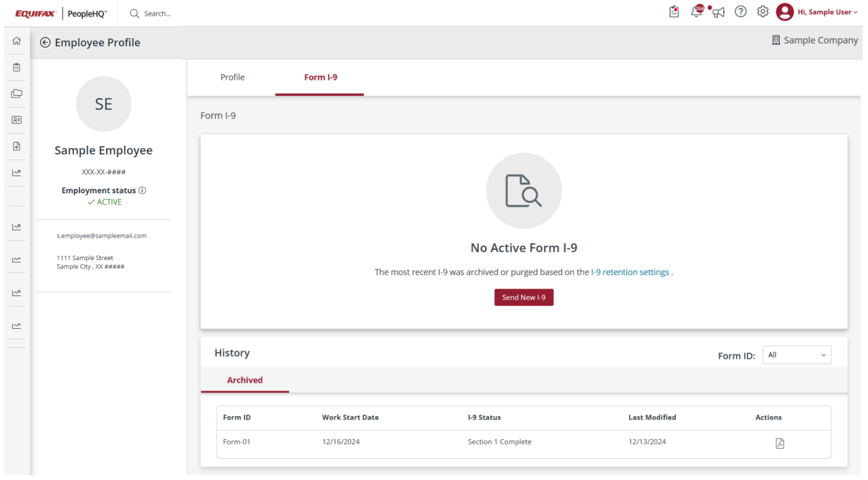The image size is (868, 480).
Task: Click the masked SSN XXX-XX-####
Action: point(103,172)
